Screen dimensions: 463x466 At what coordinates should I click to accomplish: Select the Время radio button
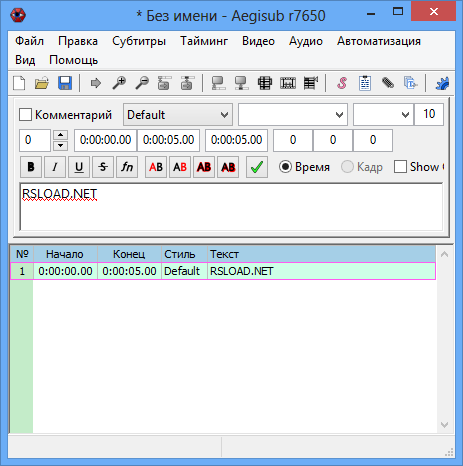coord(285,167)
